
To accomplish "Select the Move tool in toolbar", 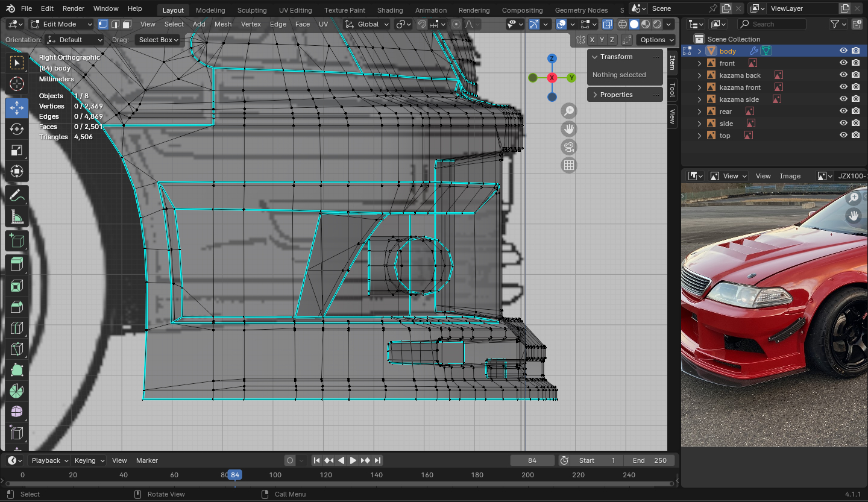I will coord(17,108).
